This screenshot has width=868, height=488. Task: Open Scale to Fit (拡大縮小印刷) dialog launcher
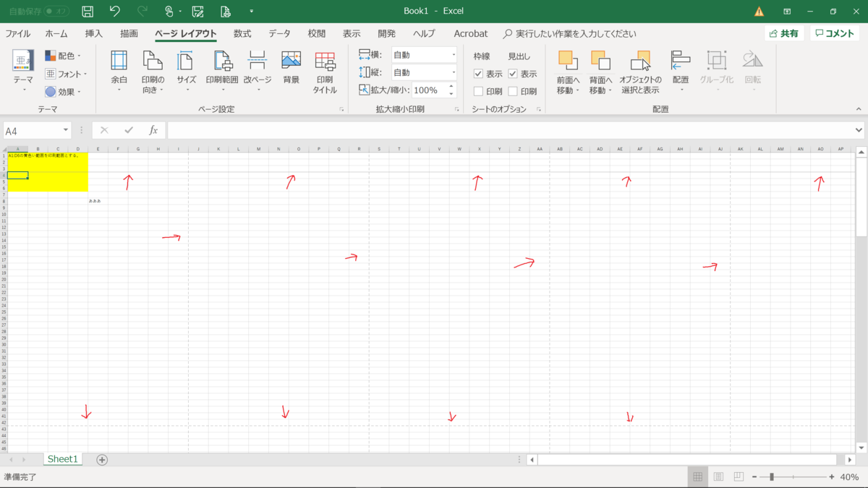click(457, 109)
